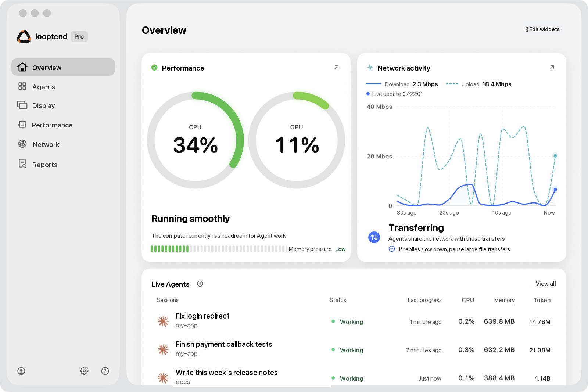Click the memory pressure bar
Screen dimensions: 588x392
coord(218,249)
